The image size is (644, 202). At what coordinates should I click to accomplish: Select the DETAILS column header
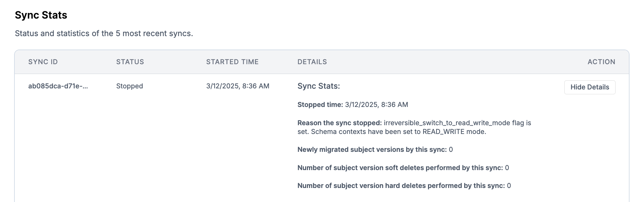tap(312, 62)
